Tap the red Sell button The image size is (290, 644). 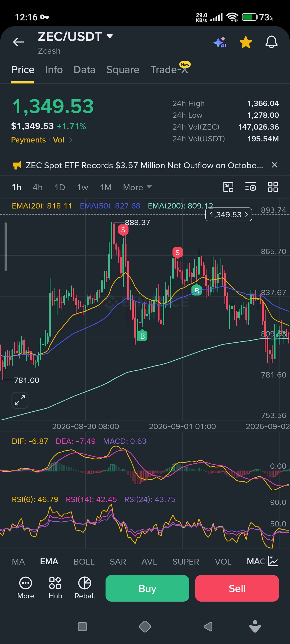pos(237,588)
